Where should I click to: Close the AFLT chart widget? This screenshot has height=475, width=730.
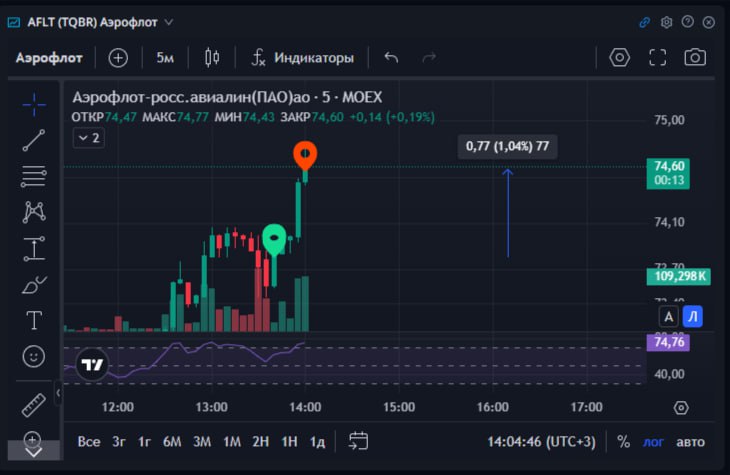pos(709,22)
